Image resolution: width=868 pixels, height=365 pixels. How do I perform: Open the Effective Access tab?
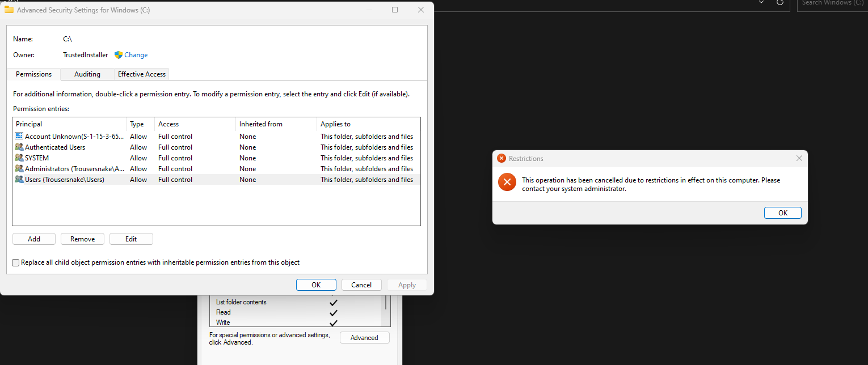point(142,74)
